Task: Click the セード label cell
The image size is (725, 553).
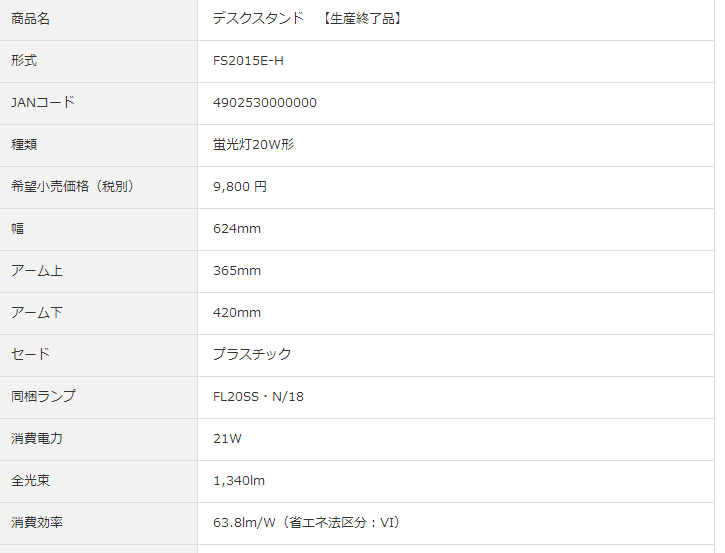Action: point(30,355)
